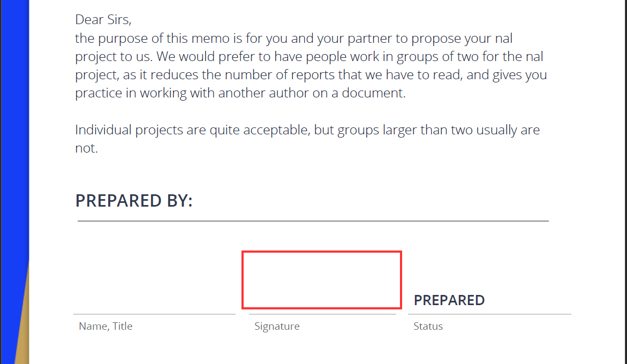Click the underline beneath the PREPARED status
The height and width of the screenshot is (364, 627).
coord(489,314)
